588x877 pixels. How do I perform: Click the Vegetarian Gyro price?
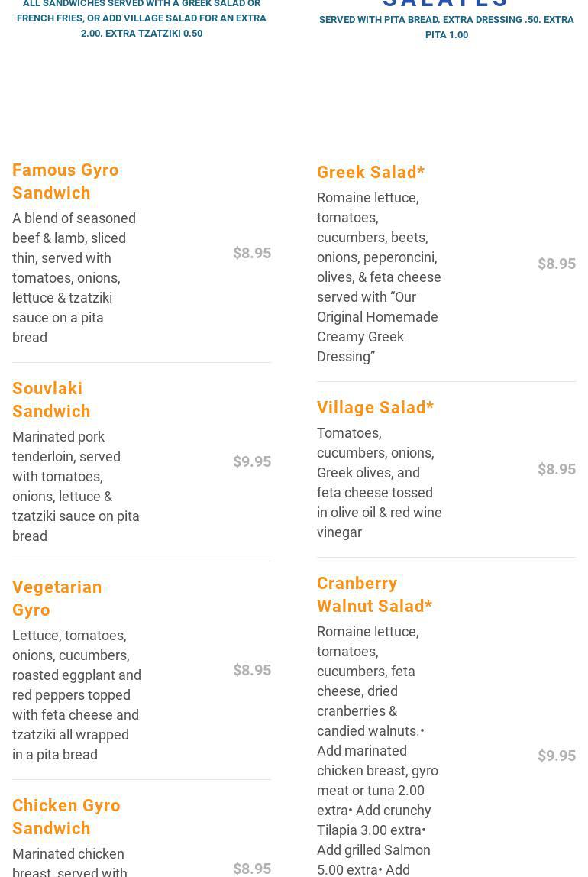pyautogui.click(x=251, y=670)
